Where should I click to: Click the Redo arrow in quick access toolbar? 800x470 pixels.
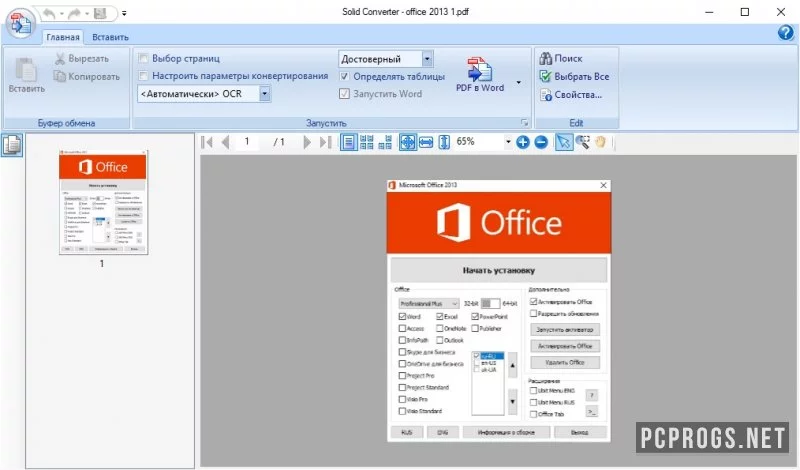coord(74,13)
